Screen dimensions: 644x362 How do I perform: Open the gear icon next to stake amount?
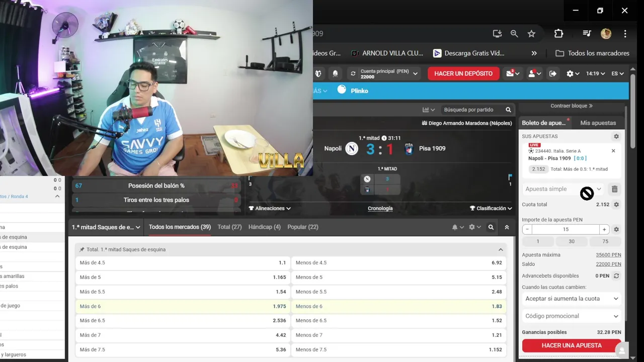point(616,229)
